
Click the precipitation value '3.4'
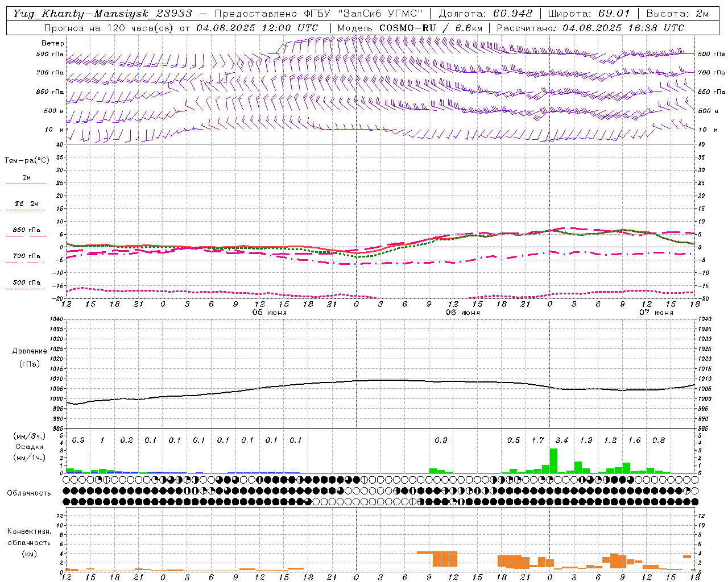pos(562,440)
